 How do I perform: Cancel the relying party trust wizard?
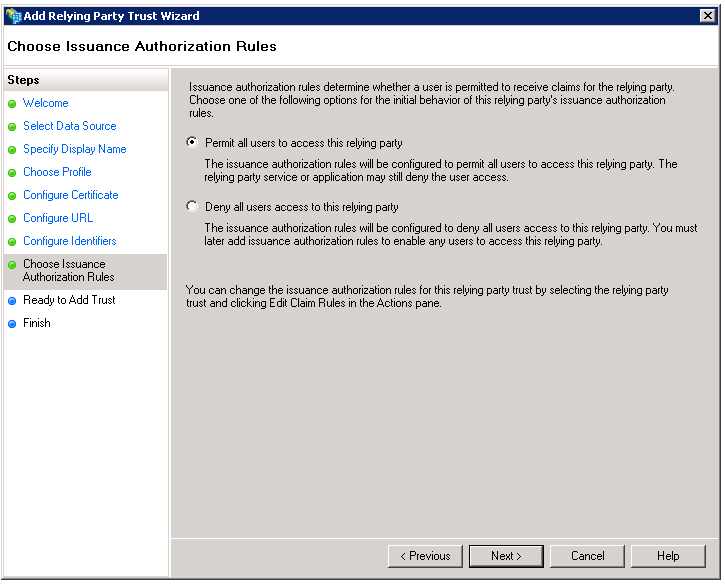coord(587,556)
